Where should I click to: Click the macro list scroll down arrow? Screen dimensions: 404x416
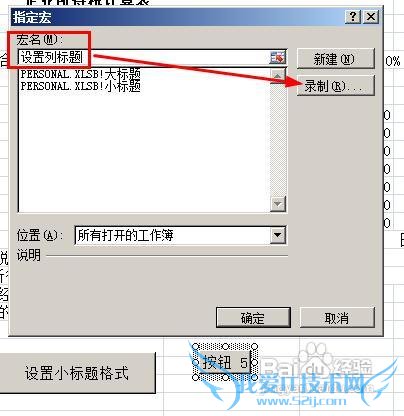point(277,203)
